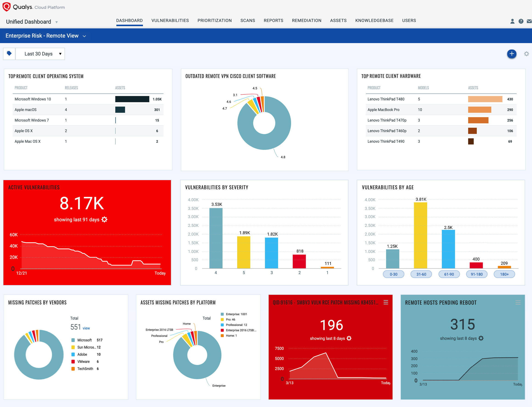Screen dimensions: 532x407
Task: Open the Last 30 Days dropdown
Action: (40, 54)
